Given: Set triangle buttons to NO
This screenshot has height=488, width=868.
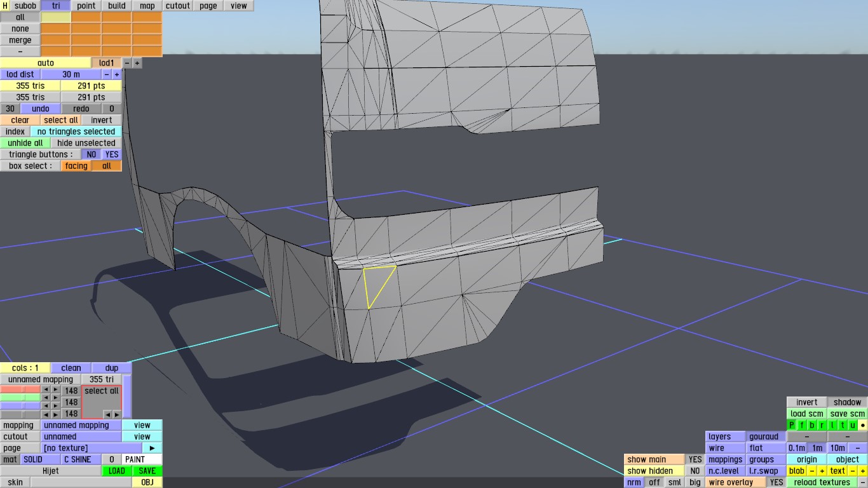Looking at the screenshot, I should [x=92, y=154].
